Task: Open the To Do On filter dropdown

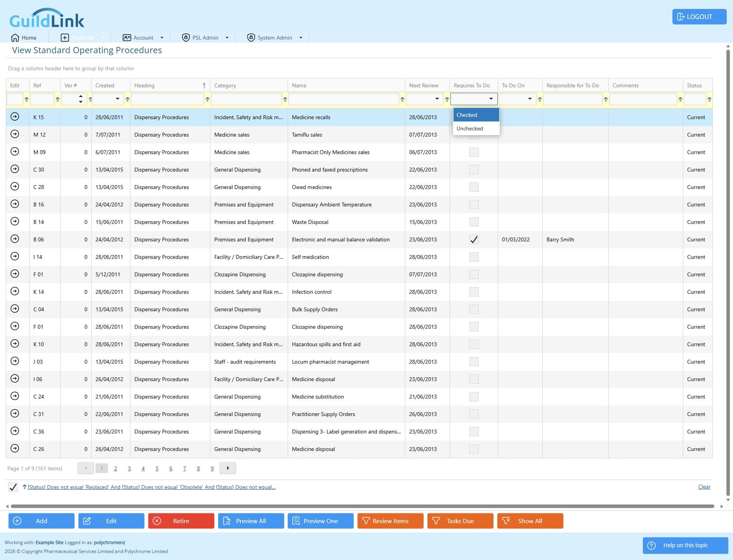Action: tap(530, 99)
